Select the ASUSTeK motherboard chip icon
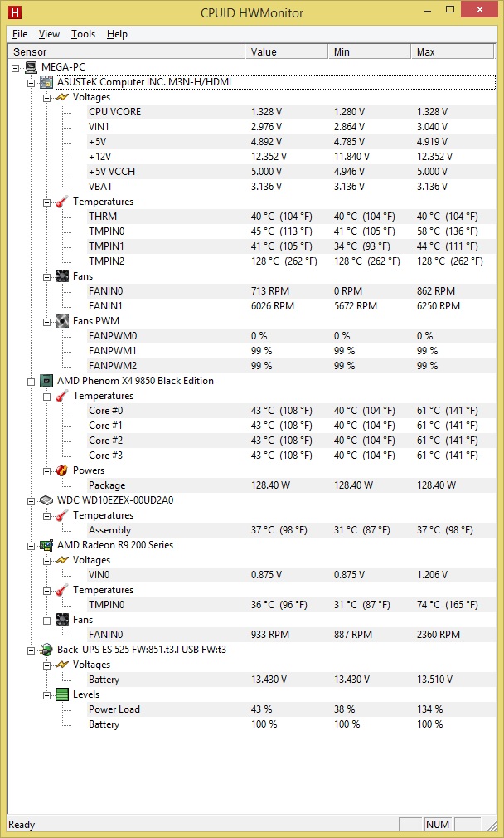The width and height of the screenshot is (504, 838). [x=47, y=82]
